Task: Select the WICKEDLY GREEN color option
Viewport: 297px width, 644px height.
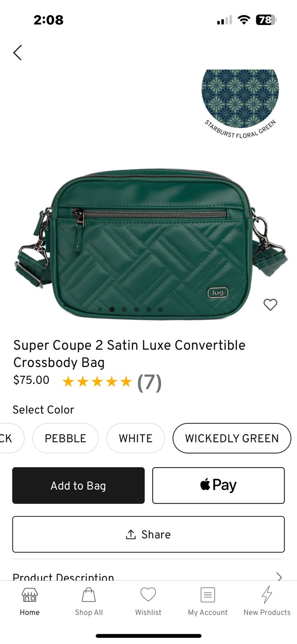Action: 232,438
